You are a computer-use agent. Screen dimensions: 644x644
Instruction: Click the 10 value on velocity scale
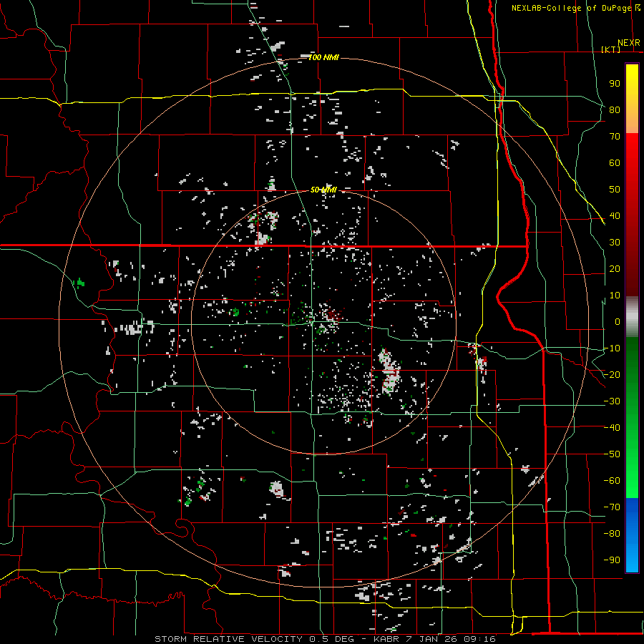tap(615, 296)
